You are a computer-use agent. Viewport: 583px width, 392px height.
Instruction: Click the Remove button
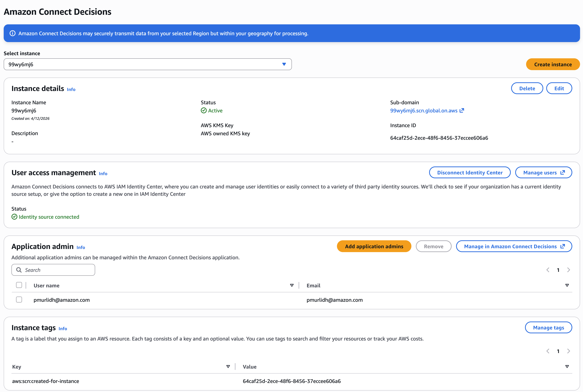pyautogui.click(x=433, y=246)
